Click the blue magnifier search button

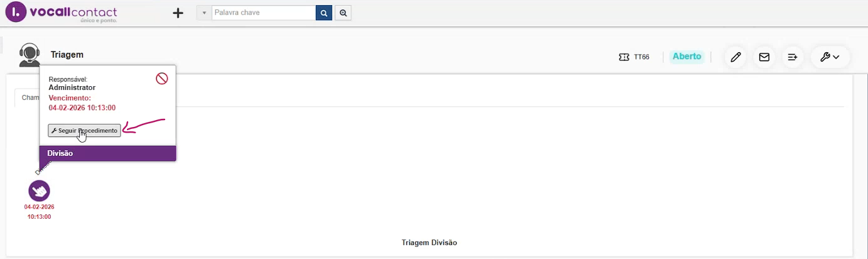point(324,13)
